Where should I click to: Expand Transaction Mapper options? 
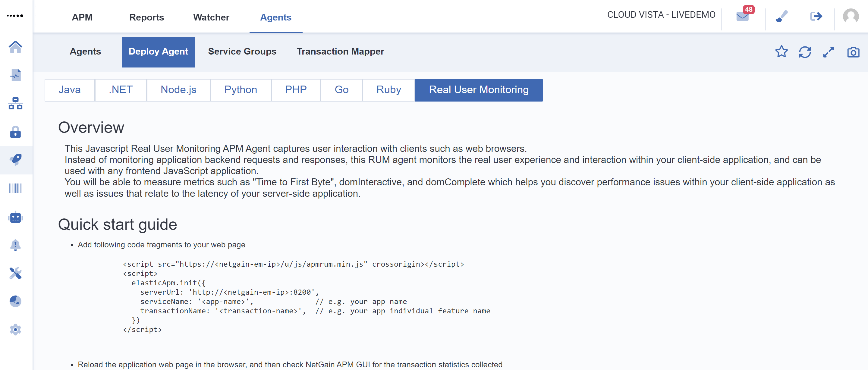point(340,51)
